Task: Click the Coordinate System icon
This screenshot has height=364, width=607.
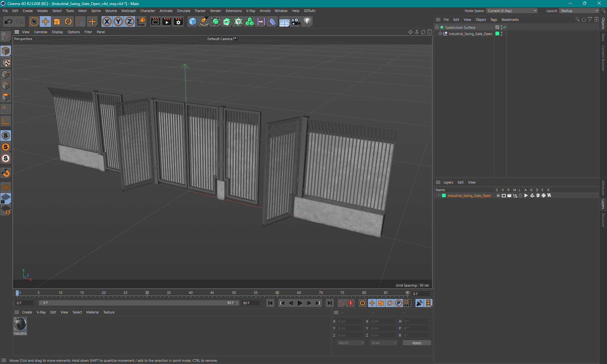Action: [x=141, y=21]
